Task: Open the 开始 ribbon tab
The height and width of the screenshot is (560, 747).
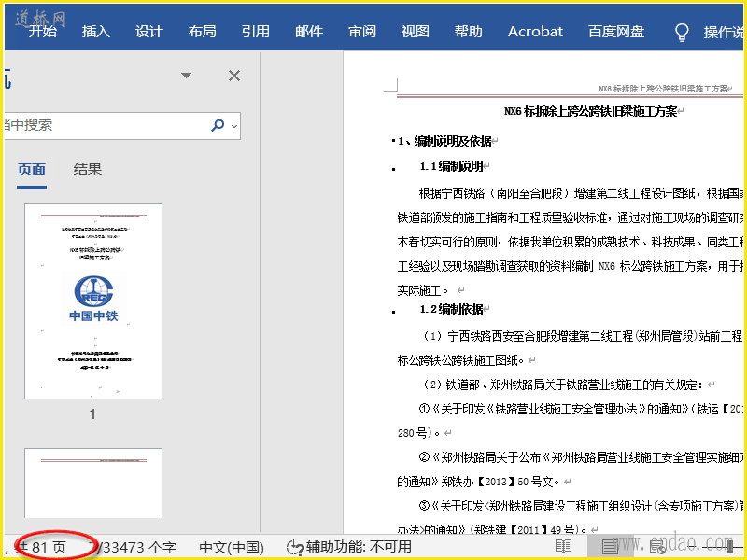Action: [42, 32]
